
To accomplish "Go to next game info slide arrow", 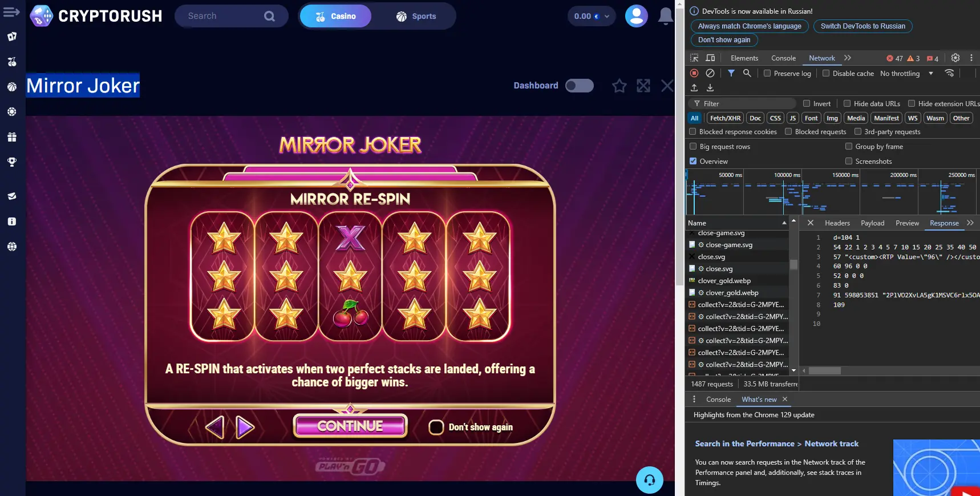I will [245, 427].
